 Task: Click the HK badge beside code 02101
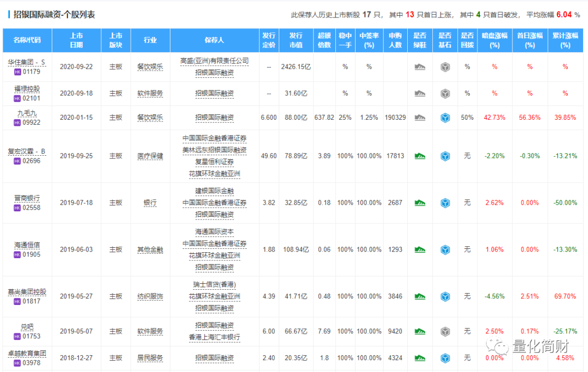[17, 99]
